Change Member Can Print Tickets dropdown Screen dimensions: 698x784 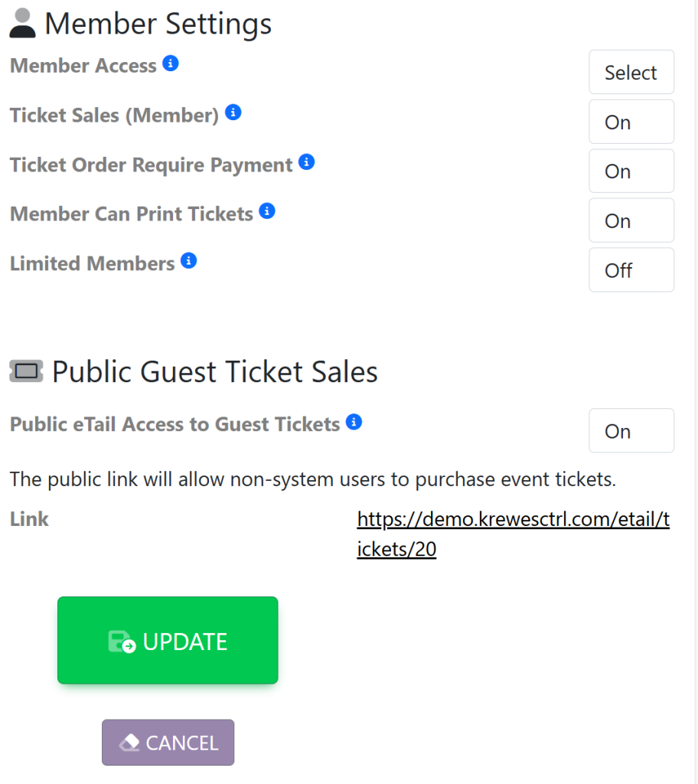(631, 221)
